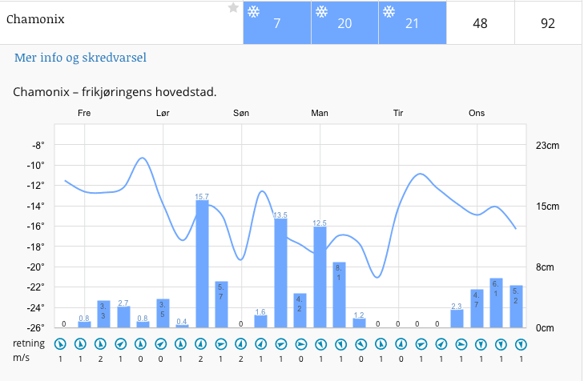The image size is (588, 381).
Task: Click the 8.1 cm snowfall bar
Action: (339, 295)
